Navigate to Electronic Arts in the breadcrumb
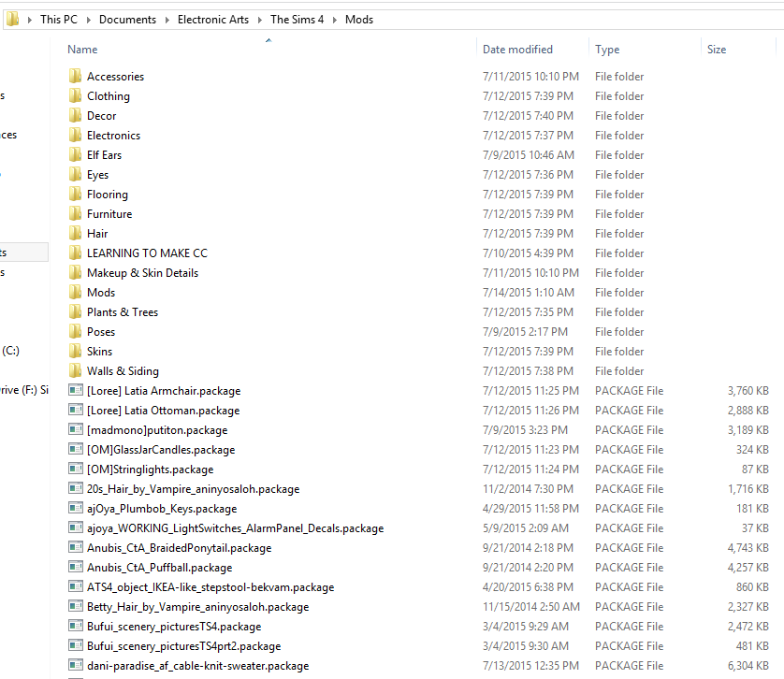Viewport: 784px width, 679px height. (x=213, y=20)
